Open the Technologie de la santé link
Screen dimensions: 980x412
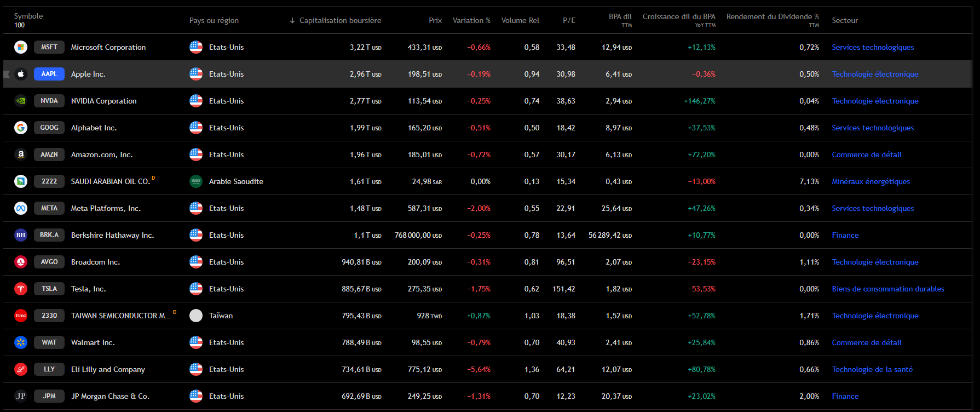tap(872, 369)
